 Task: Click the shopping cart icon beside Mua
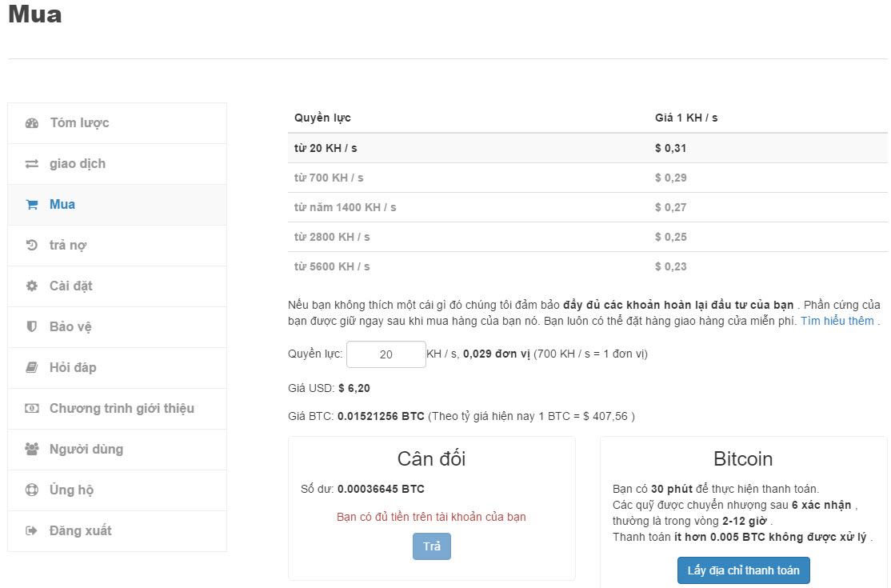tap(32, 205)
